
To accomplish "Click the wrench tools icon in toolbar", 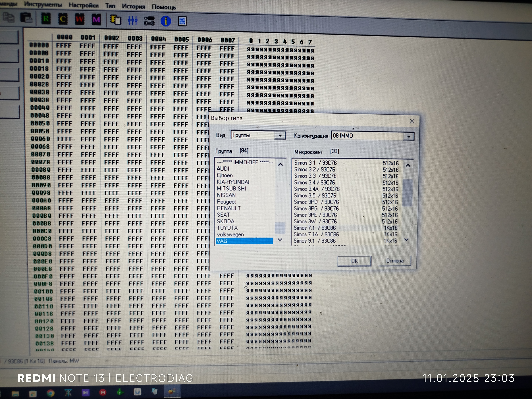I will coord(149,21).
